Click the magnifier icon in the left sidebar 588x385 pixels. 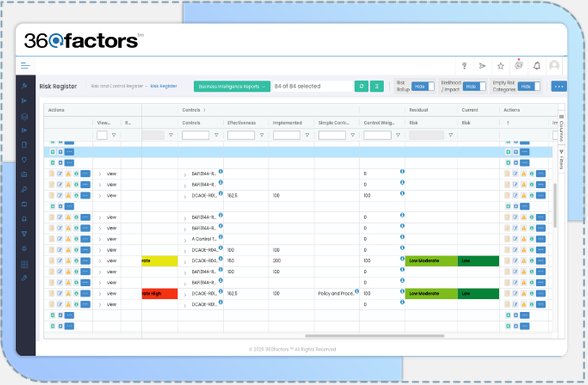(x=24, y=189)
